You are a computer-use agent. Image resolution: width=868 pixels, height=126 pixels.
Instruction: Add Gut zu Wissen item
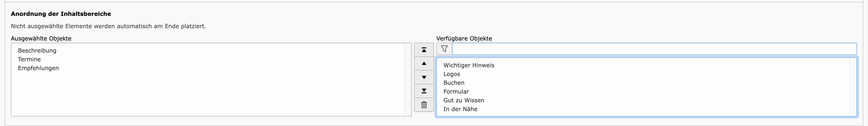[464, 100]
